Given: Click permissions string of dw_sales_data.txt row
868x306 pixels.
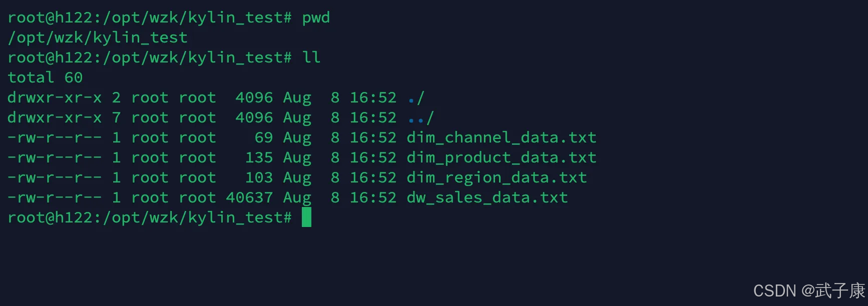Looking at the screenshot, I should point(55,197).
